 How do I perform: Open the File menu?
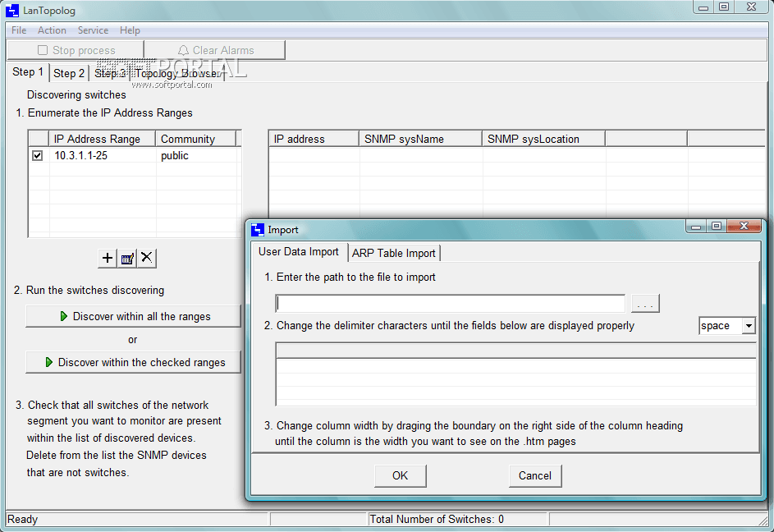point(19,30)
